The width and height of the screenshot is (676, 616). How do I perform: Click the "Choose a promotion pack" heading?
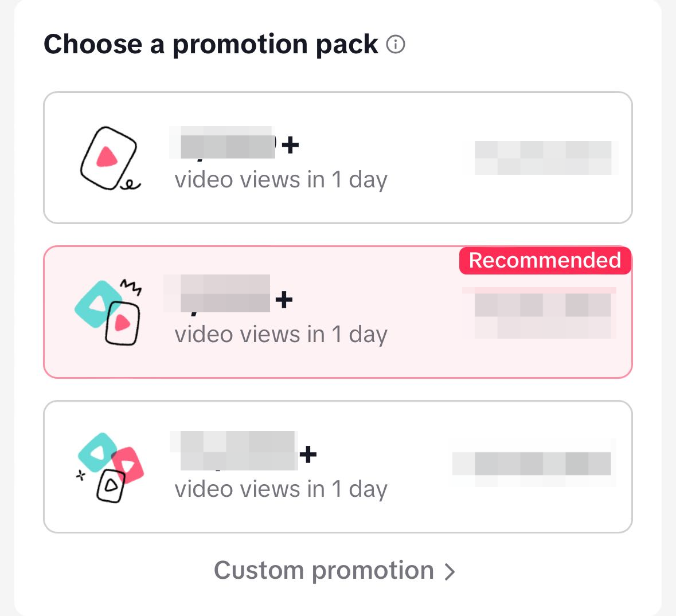click(x=211, y=44)
